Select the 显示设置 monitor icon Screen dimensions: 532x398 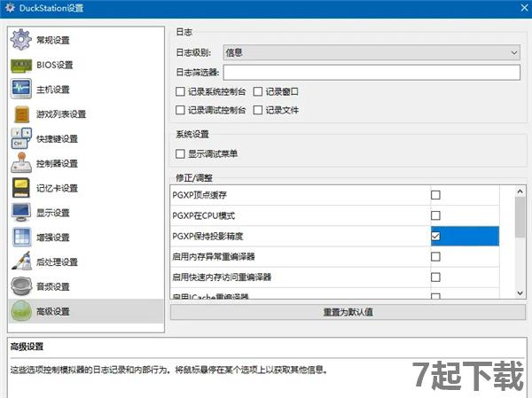[21, 213]
